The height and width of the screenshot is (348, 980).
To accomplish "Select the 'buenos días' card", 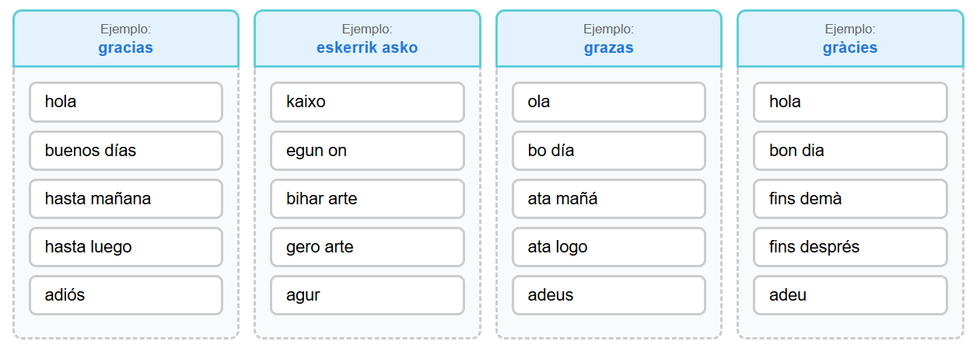I will [x=126, y=151].
